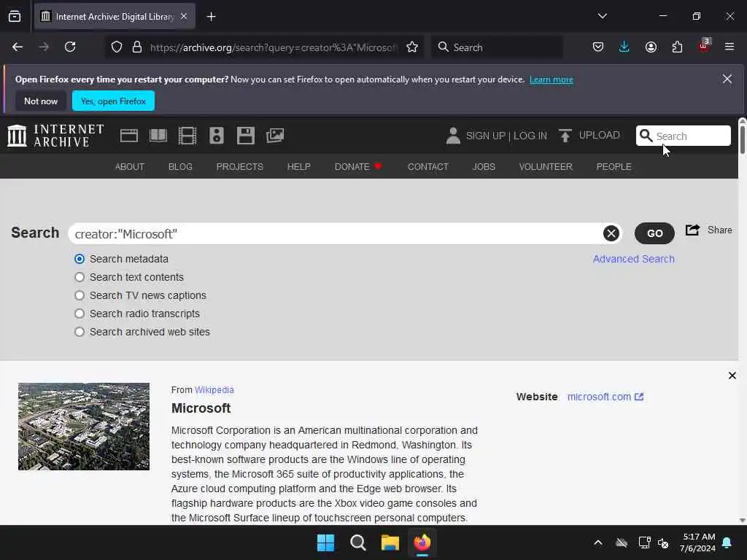Click the Share icon

pos(693,230)
